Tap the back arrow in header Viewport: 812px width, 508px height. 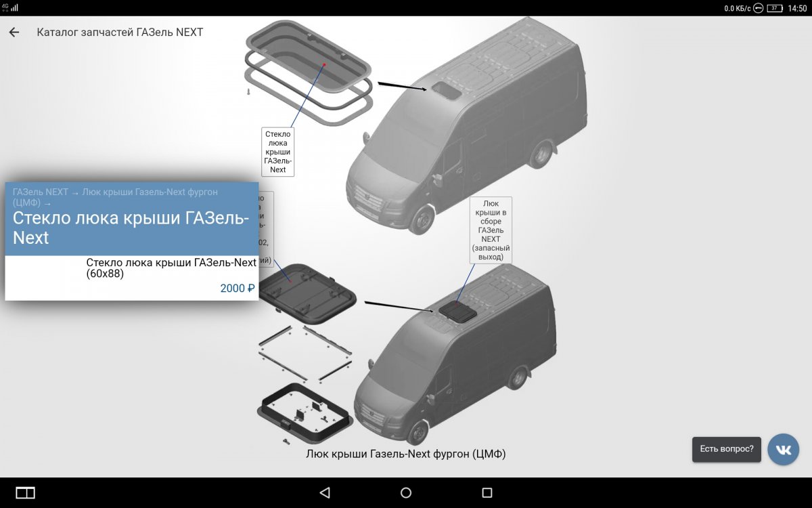14,32
